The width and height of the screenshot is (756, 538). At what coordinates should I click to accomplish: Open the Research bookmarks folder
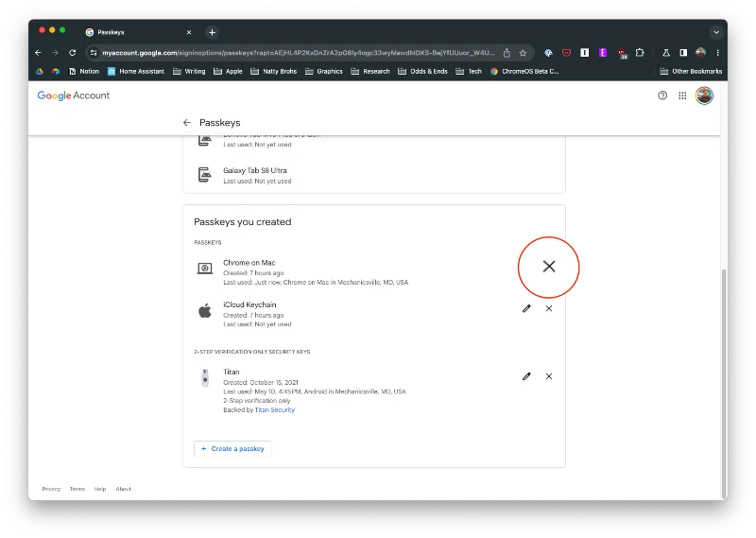369,71
